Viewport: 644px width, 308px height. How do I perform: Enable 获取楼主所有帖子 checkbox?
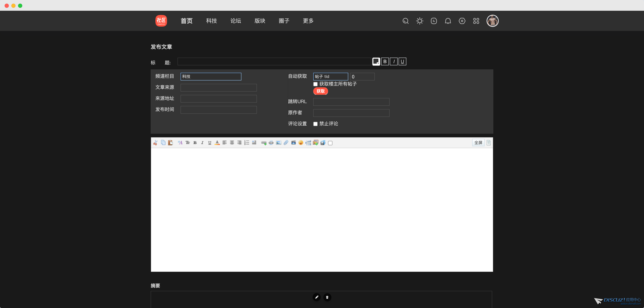[x=315, y=84]
